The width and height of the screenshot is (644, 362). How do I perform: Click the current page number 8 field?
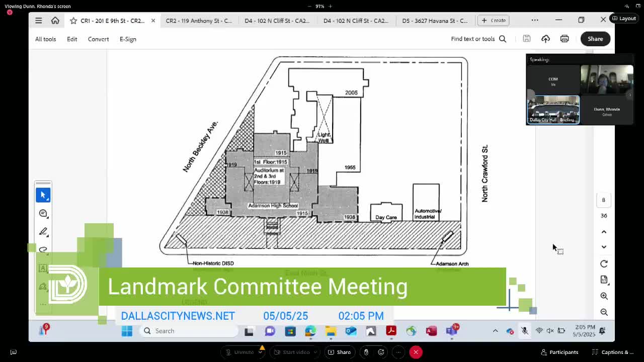pyautogui.click(x=604, y=200)
